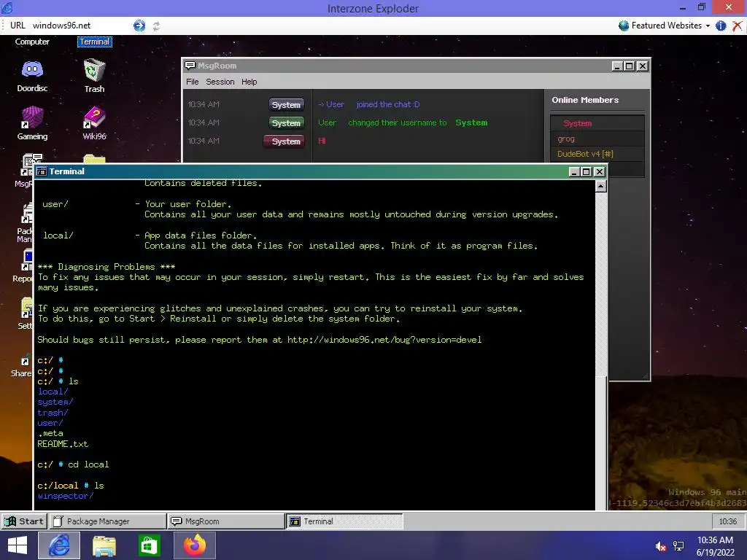Open the Session menu in MsgRoom
Viewport: 747px width, 560px height.
[x=220, y=82]
